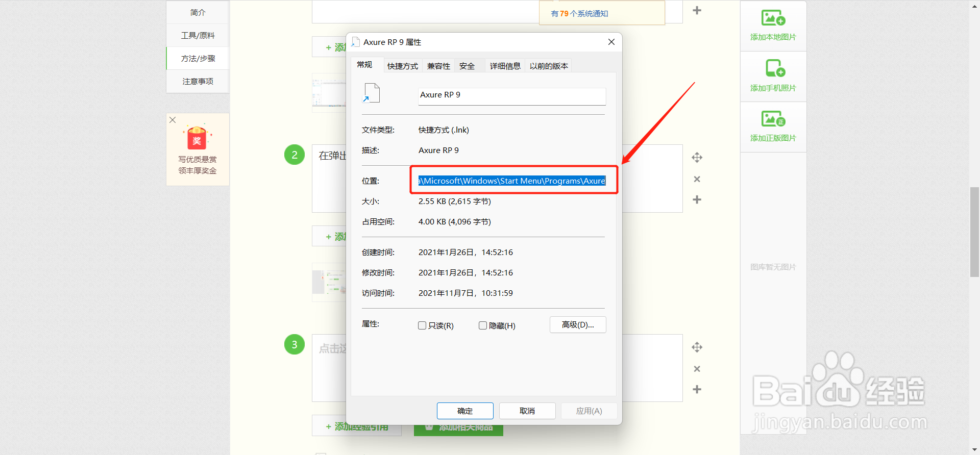This screenshot has height=455, width=980.
Task: Click the 添加手机照片 icon
Action: coord(775,68)
